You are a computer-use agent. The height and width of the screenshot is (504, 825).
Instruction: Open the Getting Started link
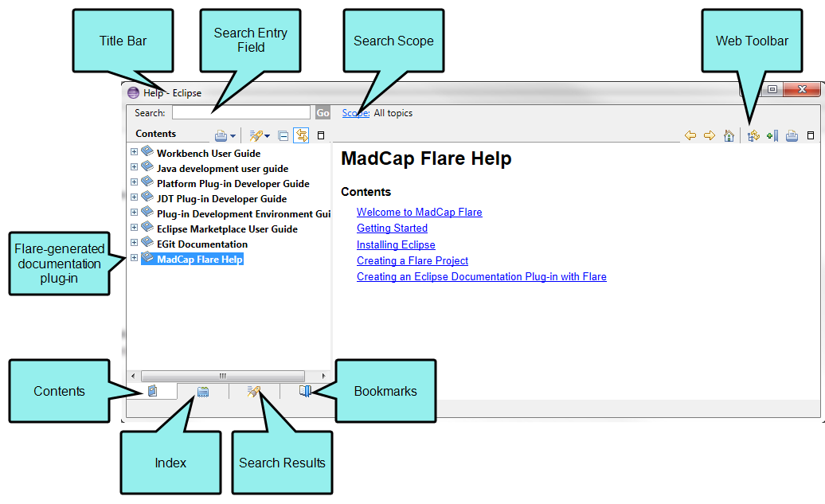[x=392, y=229]
